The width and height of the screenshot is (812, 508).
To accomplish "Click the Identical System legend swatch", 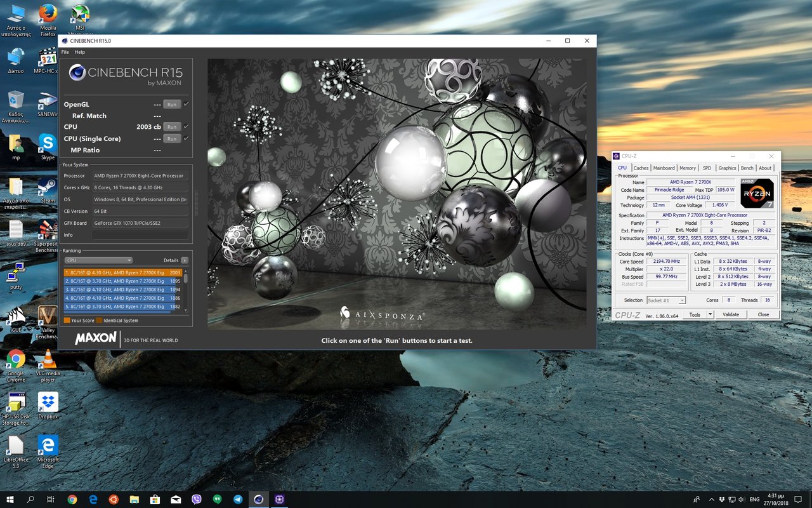I will click(99, 321).
